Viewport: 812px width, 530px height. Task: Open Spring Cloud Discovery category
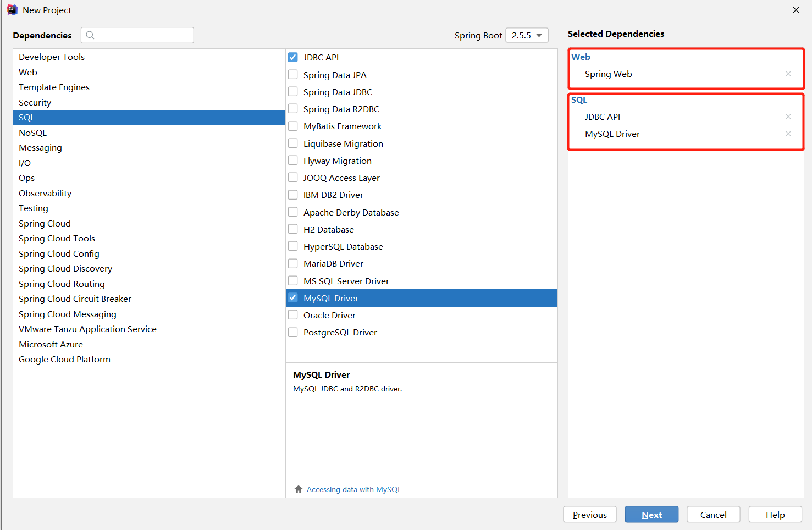click(x=149, y=268)
